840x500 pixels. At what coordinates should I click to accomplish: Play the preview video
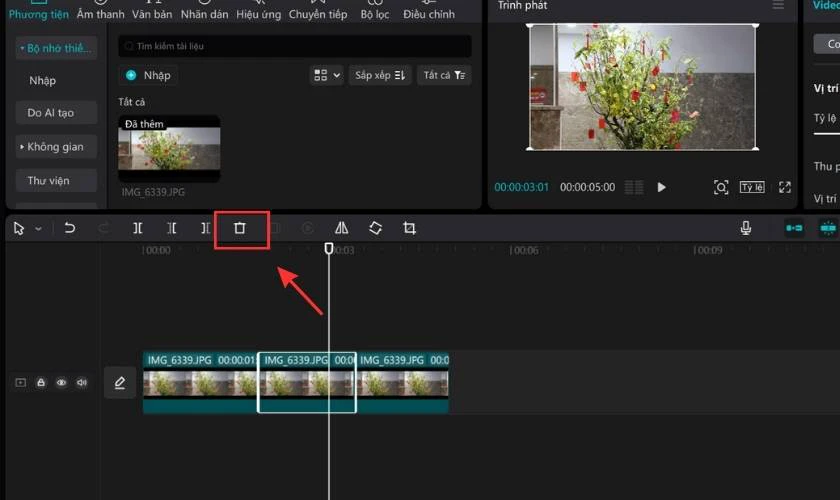pyautogui.click(x=662, y=187)
